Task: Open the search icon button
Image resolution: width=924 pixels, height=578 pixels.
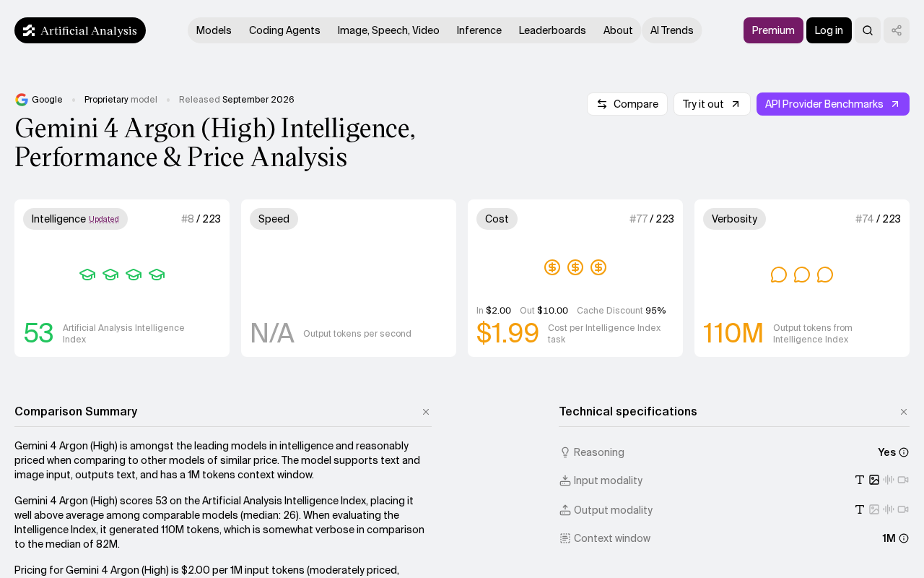Action: point(868,30)
